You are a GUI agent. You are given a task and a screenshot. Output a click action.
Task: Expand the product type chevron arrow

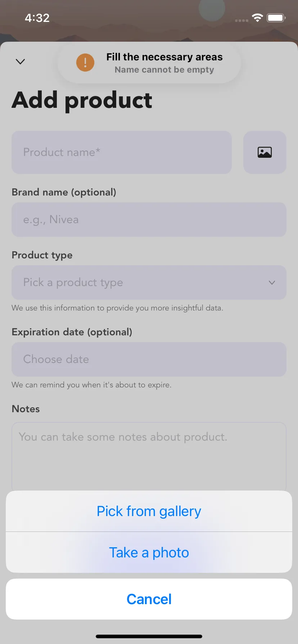(272, 282)
